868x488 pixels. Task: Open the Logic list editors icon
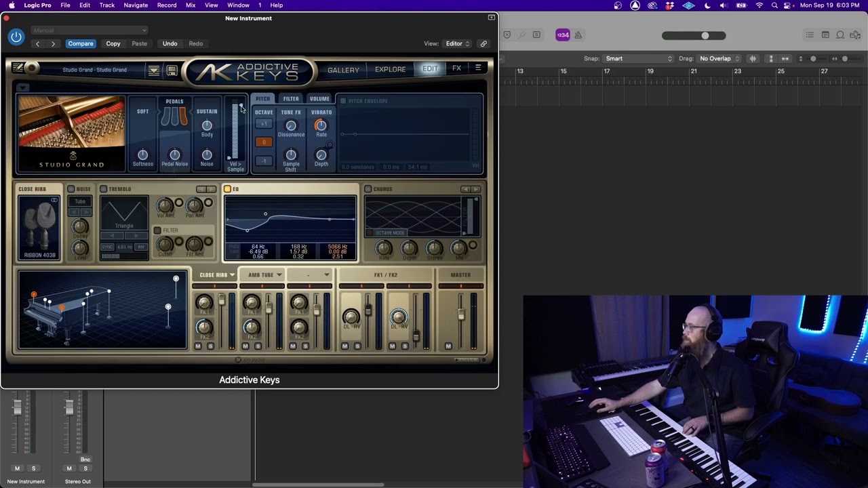(x=810, y=35)
